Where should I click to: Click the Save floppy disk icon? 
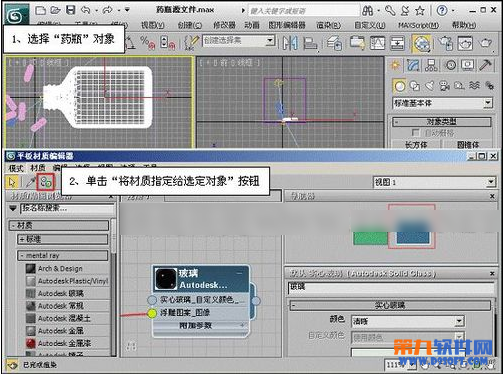click(71, 10)
